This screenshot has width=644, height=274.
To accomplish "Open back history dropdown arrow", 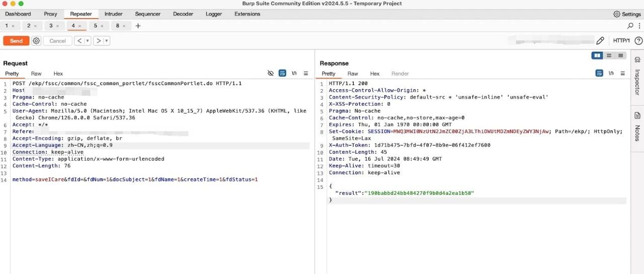I will pyautogui.click(x=88, y=41).
